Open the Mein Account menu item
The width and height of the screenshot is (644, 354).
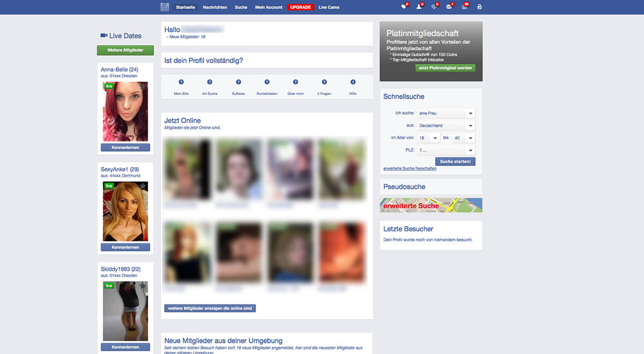pos(269,7)
